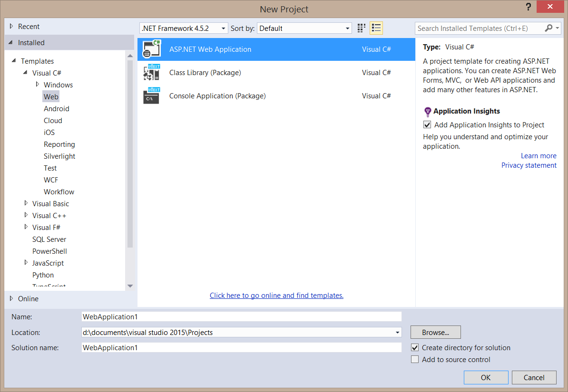Viewport: 568px width, 392px height.
Task: Click the Console Application (Package) template icon
Action: click(151, 96)
